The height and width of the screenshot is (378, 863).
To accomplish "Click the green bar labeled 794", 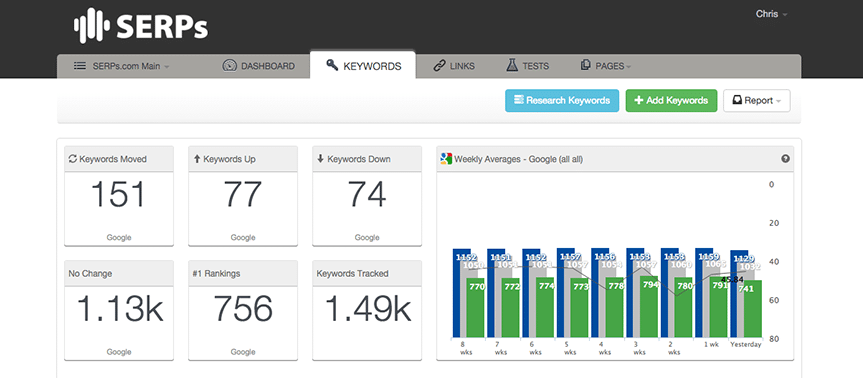I will pyautogui.click(x=649, y=306).
